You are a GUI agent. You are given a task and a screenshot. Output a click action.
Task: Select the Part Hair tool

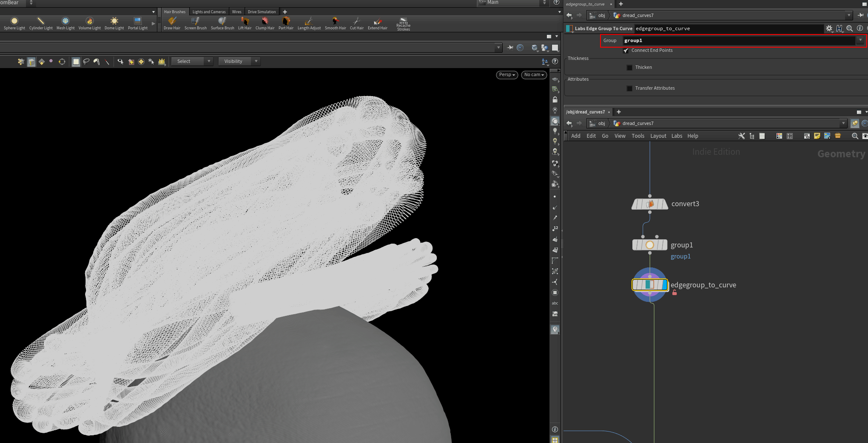(x=286, y=23)
